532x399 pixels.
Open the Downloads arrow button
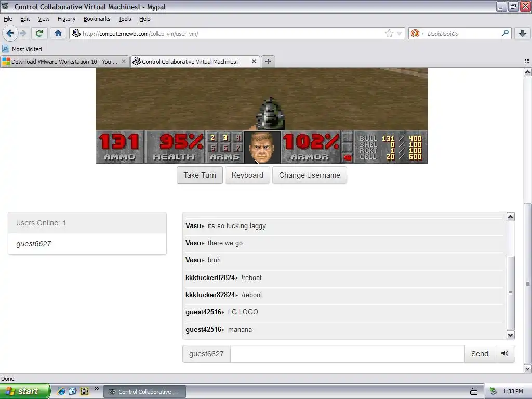point(523,33)
